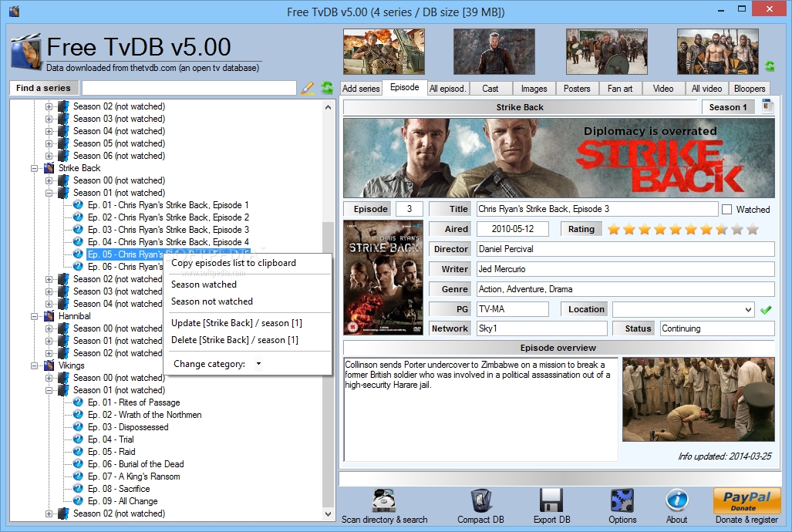Image resolution: width=792 pixels, height=532 pixels.
Task: Open the Posters tab
Action: coord(577,89)
